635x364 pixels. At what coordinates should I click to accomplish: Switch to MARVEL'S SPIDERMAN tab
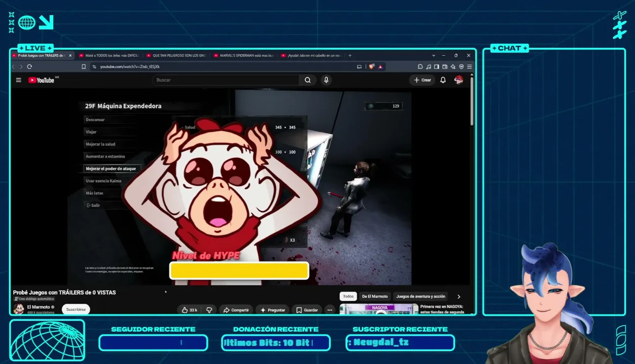(243, 56)
